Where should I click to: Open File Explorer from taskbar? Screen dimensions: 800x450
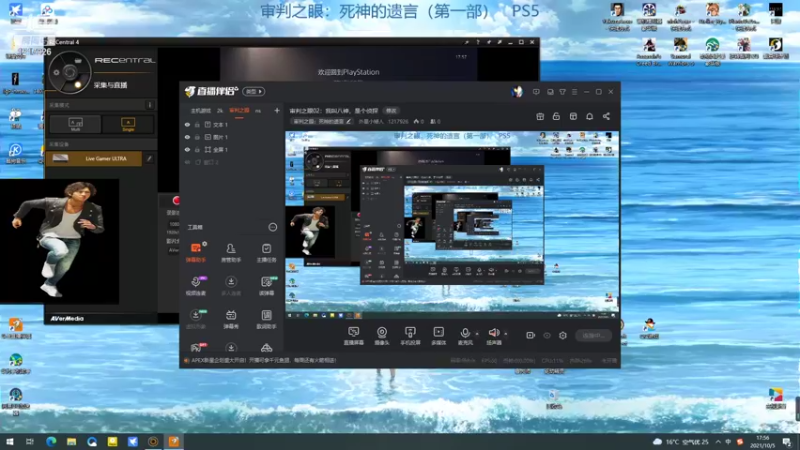click(71, 441)
